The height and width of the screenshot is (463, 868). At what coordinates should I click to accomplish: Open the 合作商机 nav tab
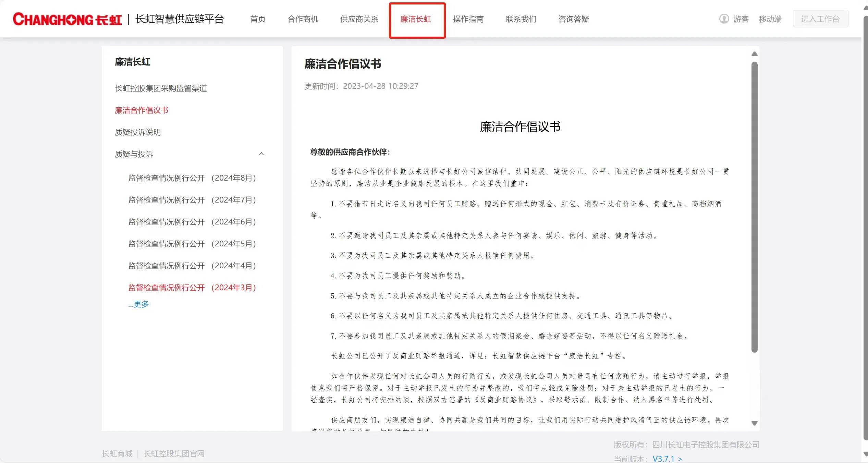click(x=303, y=19)
